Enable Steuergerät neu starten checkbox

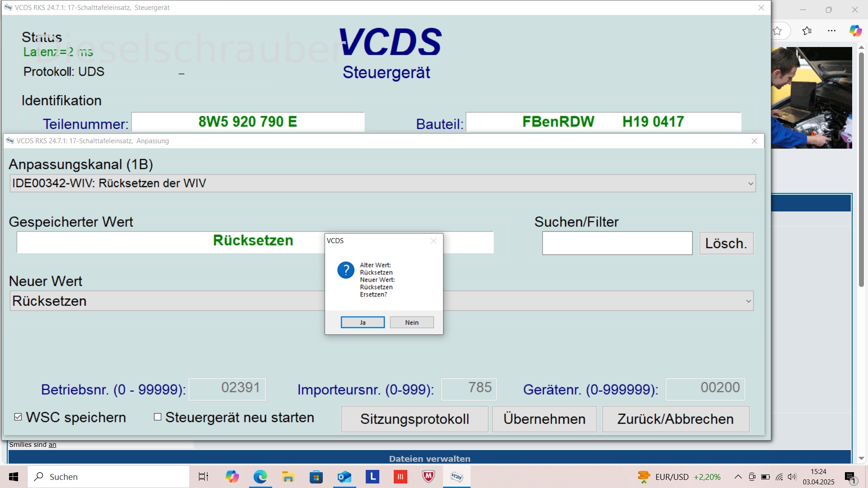[x=157, y=417]
